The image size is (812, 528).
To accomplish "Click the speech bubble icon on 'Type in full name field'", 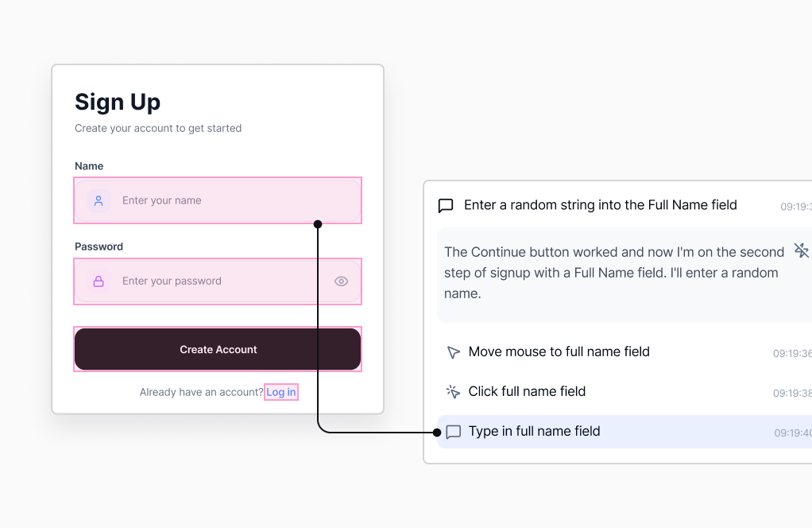I will pyautogui.click(x=454, y=431).
